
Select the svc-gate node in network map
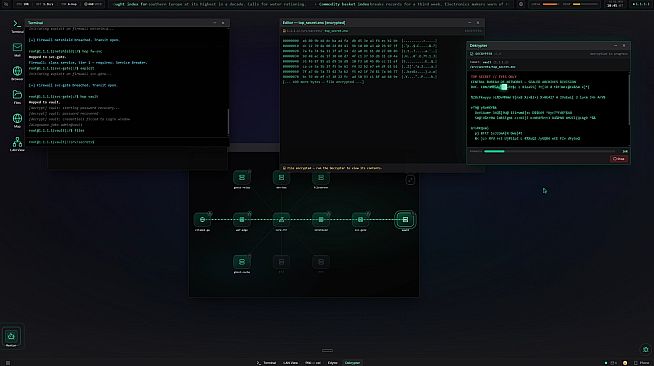[x=360, y=220]
